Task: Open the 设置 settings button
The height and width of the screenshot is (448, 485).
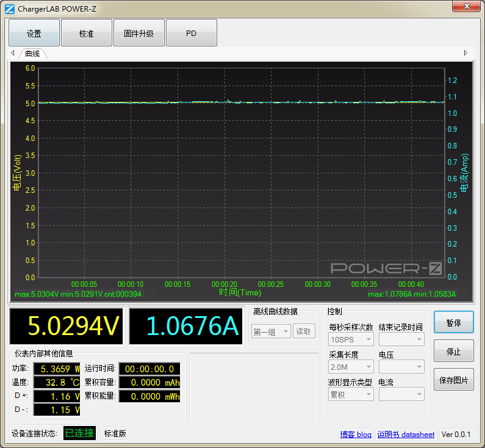Action: point(34,33)
